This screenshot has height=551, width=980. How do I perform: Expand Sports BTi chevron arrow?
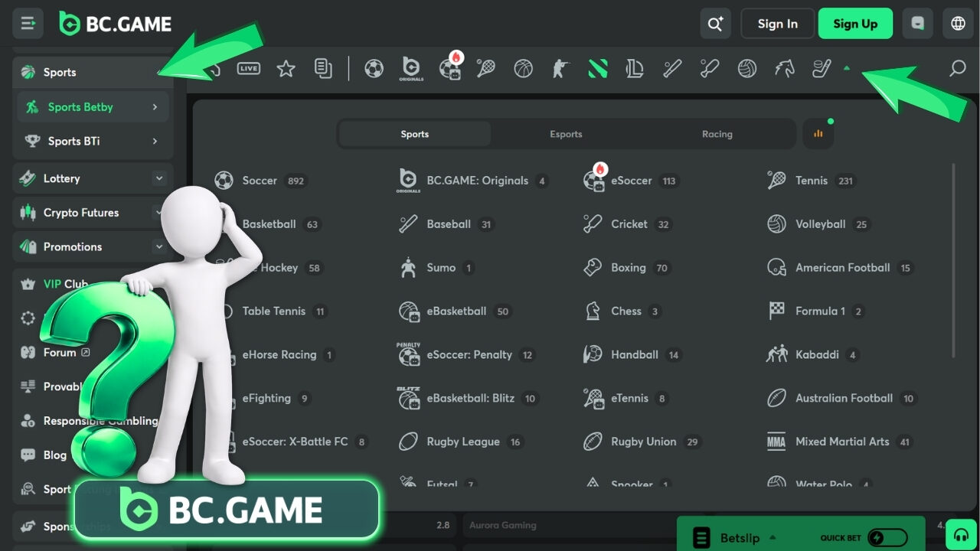pos(155,141)
